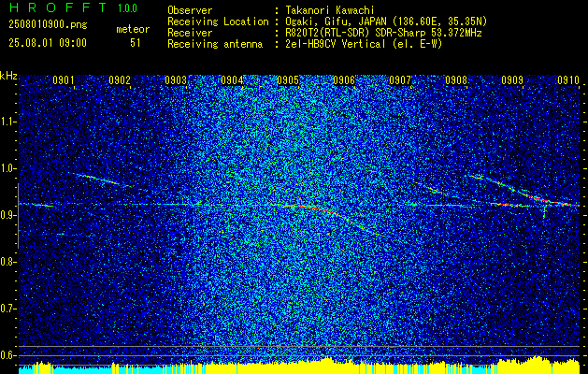Click the 0910 time marker
588x374 pixels.
point(568,80)
